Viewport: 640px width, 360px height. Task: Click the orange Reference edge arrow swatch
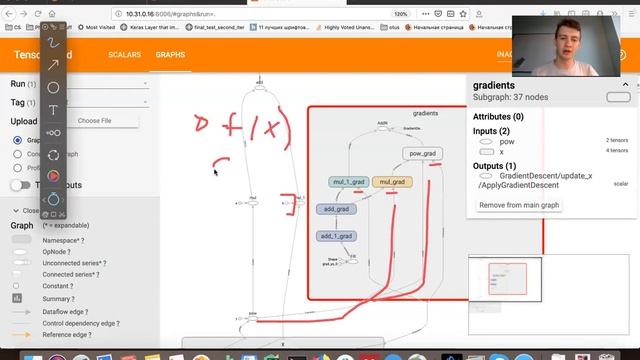pyautogui.click(x=21, y=335)
